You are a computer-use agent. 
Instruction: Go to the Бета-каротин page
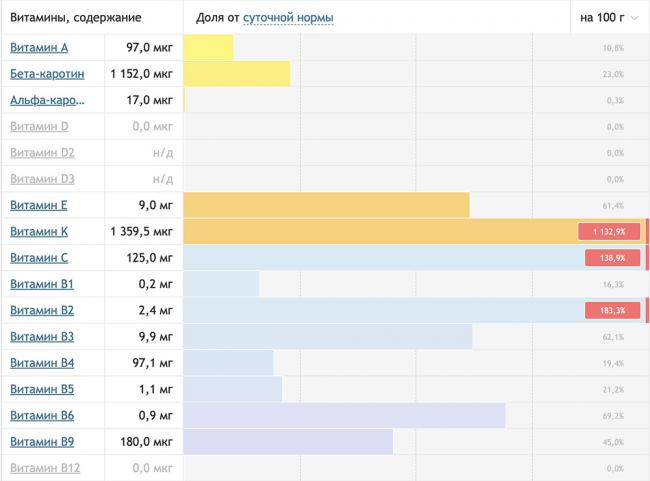47,74
